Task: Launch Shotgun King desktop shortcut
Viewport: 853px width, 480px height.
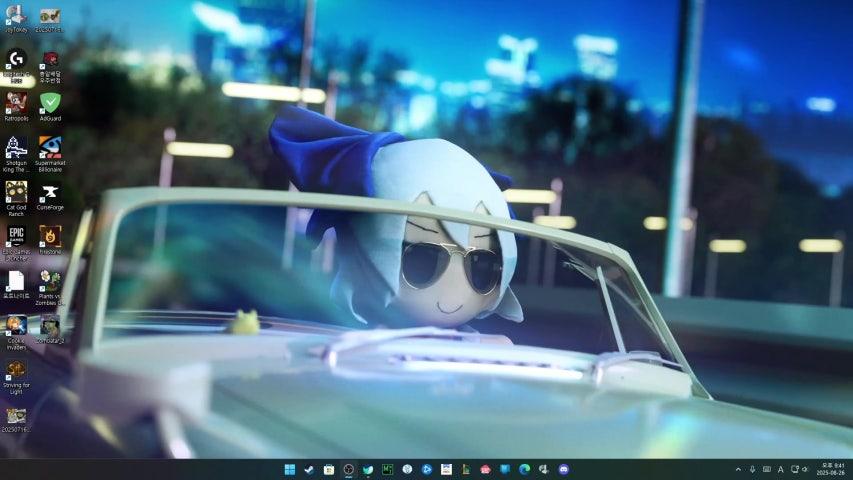Action: click(16, 155)
